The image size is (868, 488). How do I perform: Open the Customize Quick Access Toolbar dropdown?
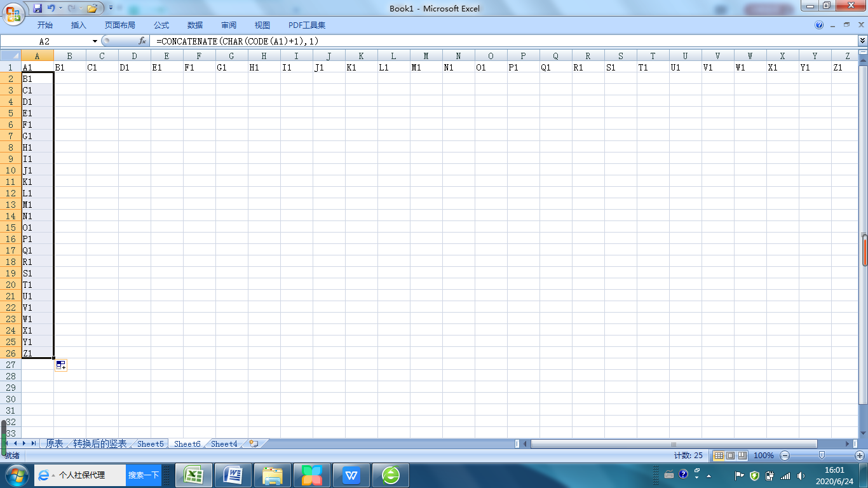(111, 8)
